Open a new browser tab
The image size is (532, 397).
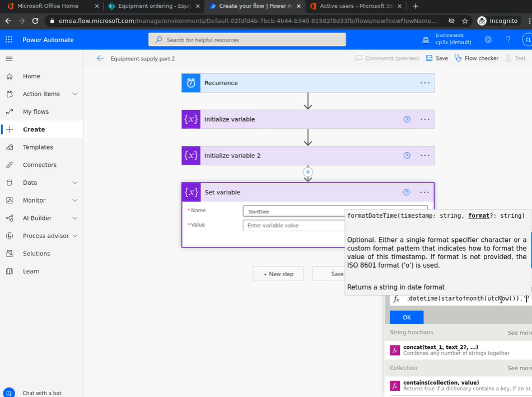pos(416,6)
